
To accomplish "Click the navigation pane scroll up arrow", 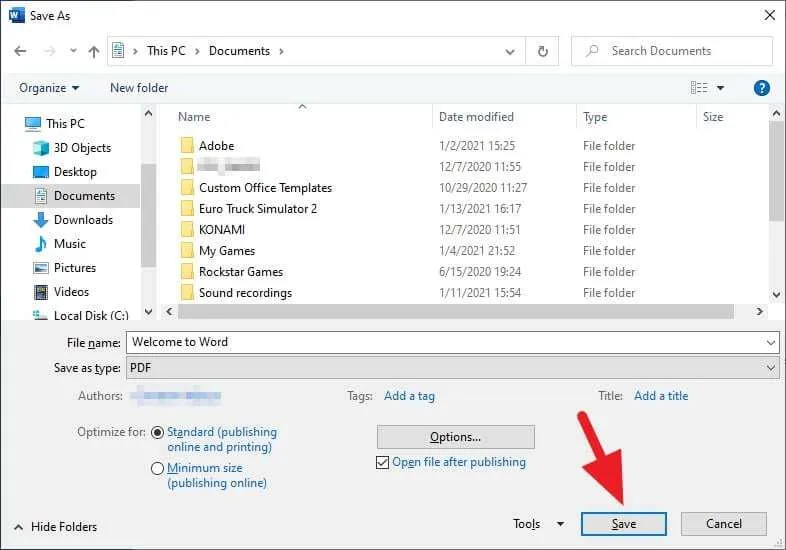I will click(148, 113).
